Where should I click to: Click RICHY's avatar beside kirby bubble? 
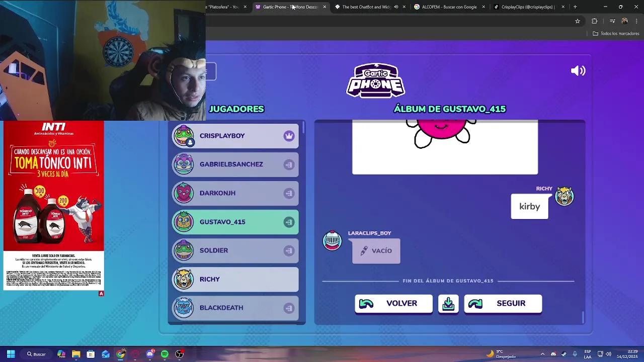coord(564,196)
